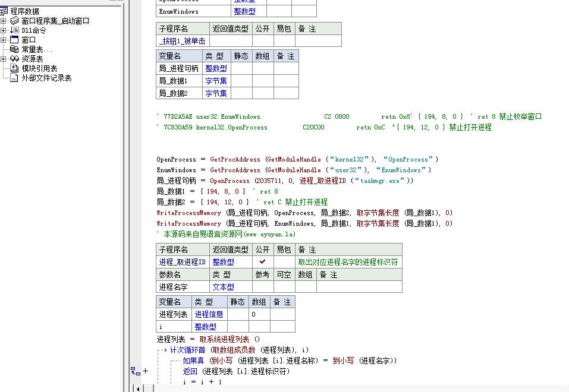This screenshot has height=392, width=569.
Task: Click the 如果真 condition statement
Action: pos(290,361)
